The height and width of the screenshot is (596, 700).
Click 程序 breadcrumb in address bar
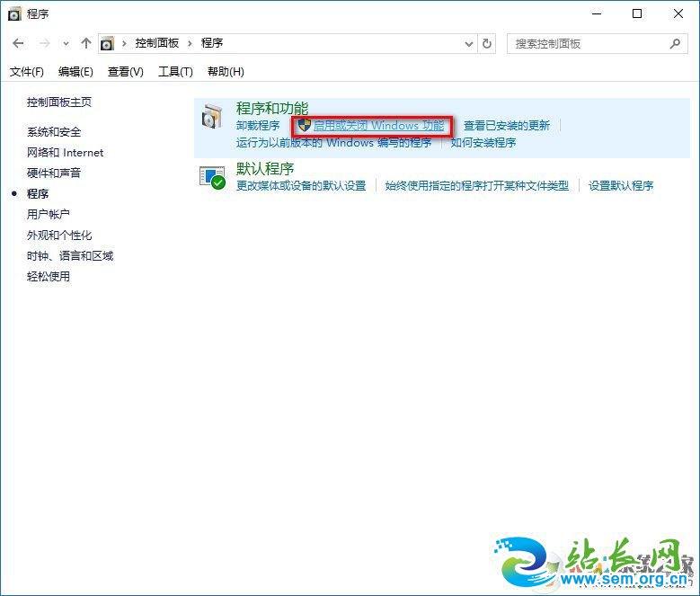(212, 43)
